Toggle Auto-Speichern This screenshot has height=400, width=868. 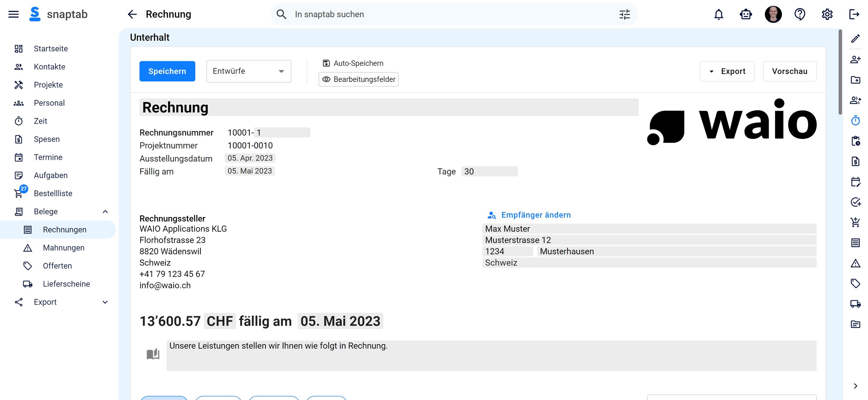point(353,63)
